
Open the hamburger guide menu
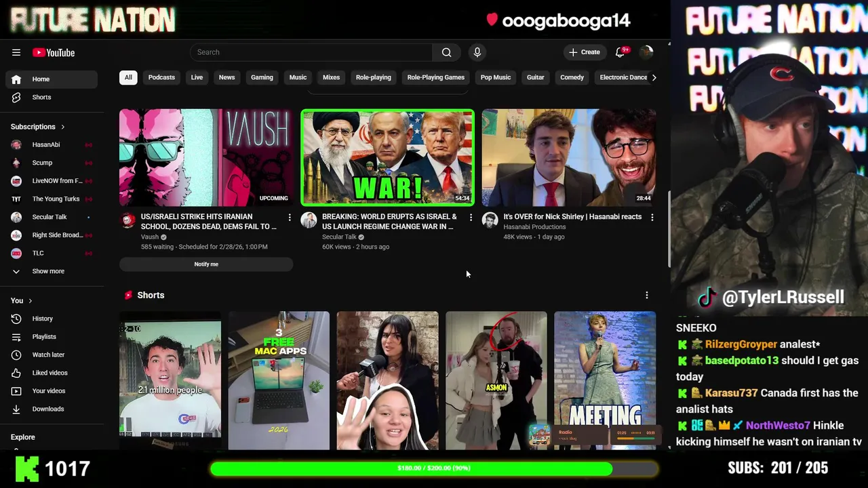click(16, 52)
